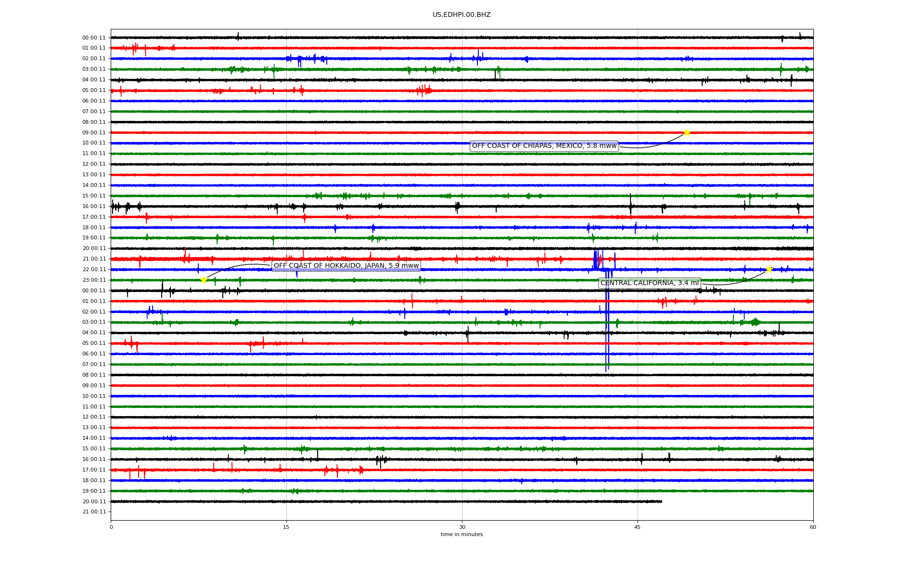
Task: Click the first 09:00:11 label beside the Chiapas star trace
Action: click(94, 133)
